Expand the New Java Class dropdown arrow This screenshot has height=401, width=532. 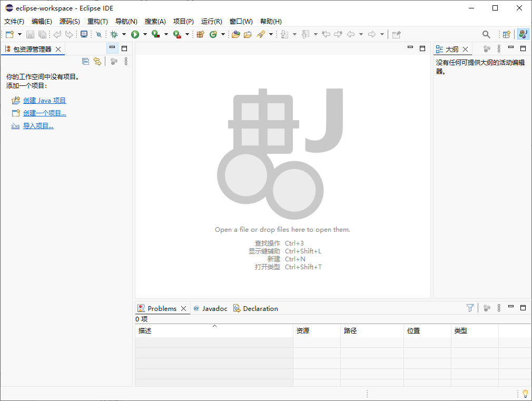(x=223, y=34)
